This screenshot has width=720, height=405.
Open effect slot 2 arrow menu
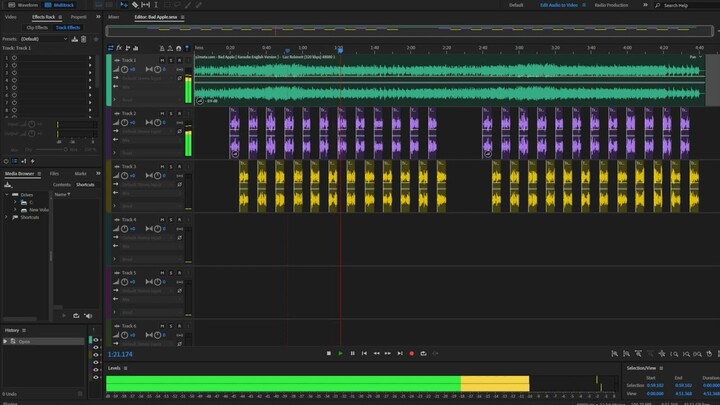(x=90, y=65)
